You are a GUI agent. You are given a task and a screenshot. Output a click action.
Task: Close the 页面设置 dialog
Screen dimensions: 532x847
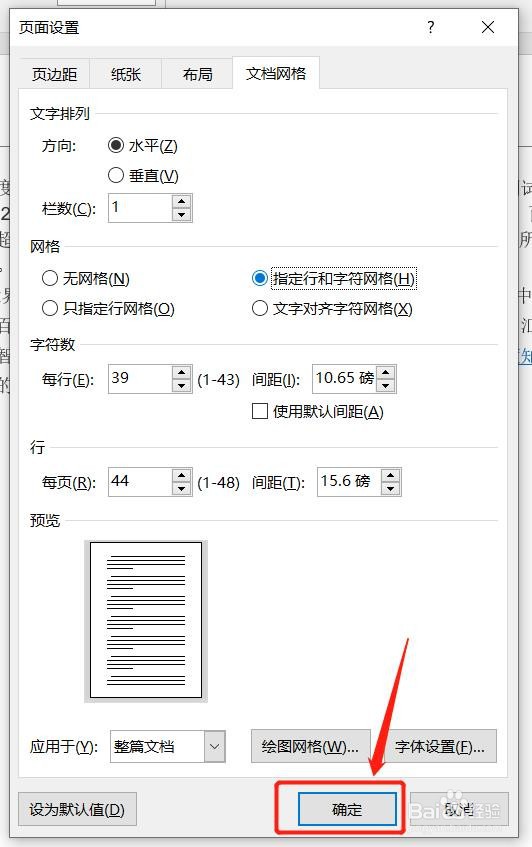[488, 27]
